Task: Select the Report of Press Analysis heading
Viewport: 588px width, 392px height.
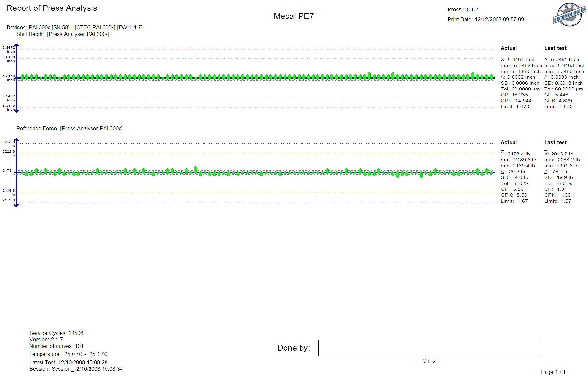Action: (52, 8)
